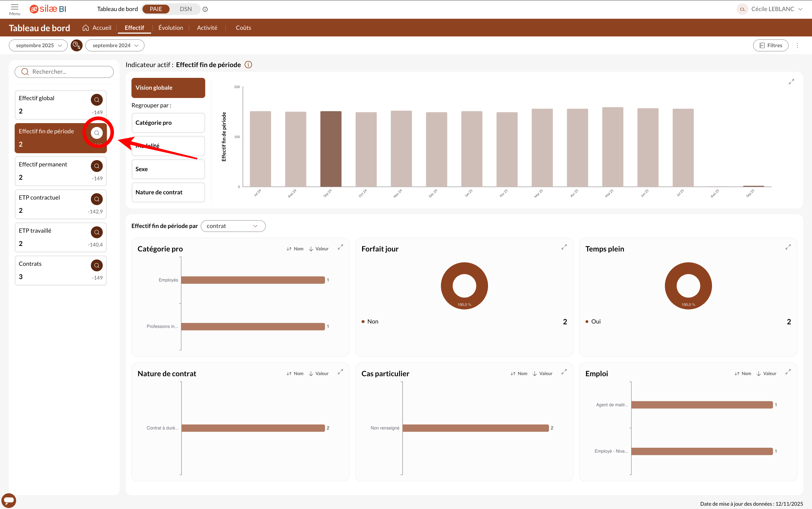Click the Filtres button
Screen dimensions: 812x509
[x=771, y=46]
